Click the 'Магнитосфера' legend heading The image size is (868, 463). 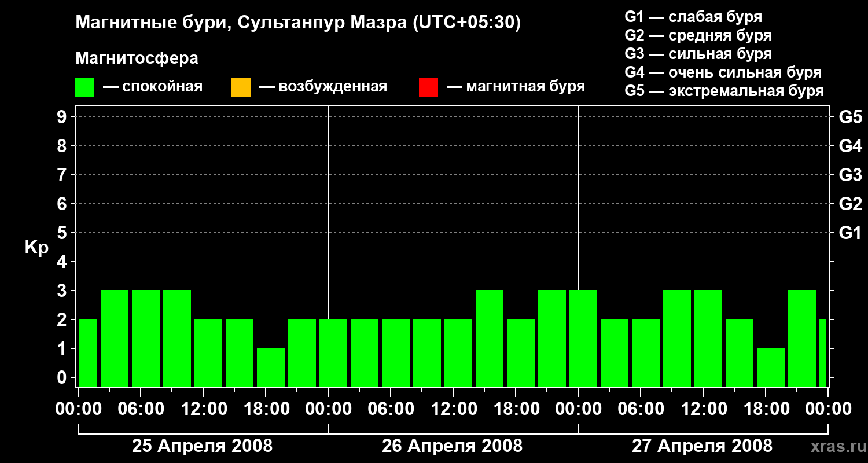tap(137, 58)
